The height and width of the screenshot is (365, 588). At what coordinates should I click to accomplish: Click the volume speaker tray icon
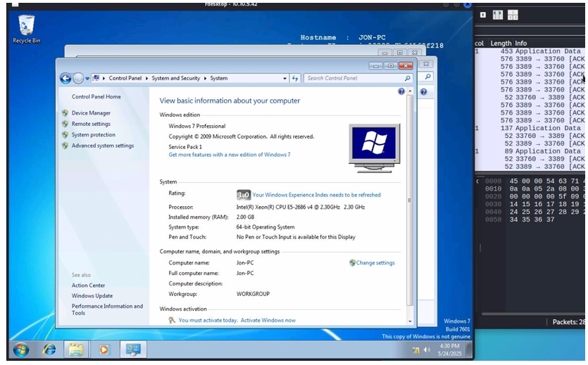(x=427, y=350)
